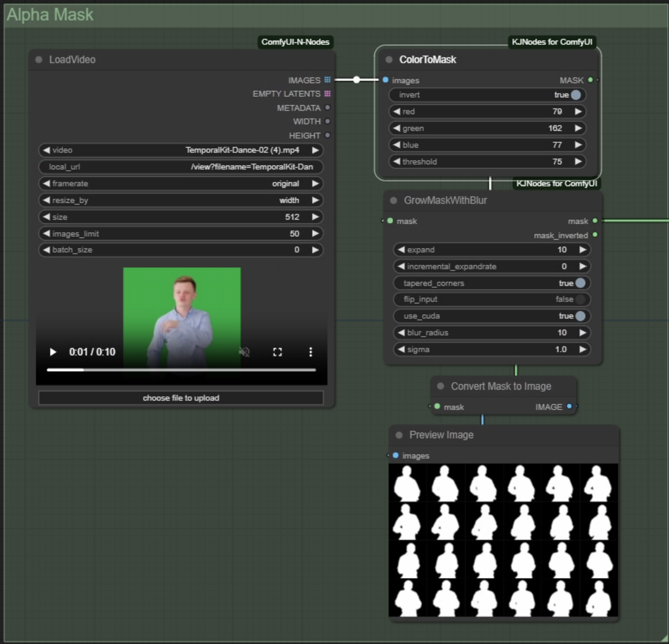Click the mask_inverted output on GrowMaskWithBlur

coord(595,235)
